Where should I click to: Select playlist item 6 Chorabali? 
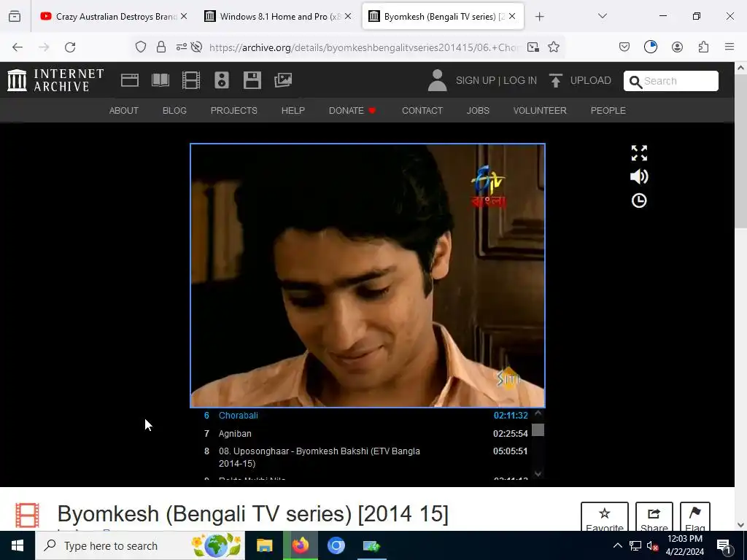[x=366, y=415]
